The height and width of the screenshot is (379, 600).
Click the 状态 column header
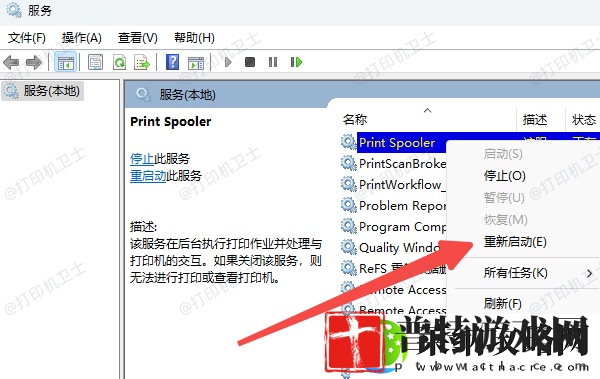(x=584, y=119)
